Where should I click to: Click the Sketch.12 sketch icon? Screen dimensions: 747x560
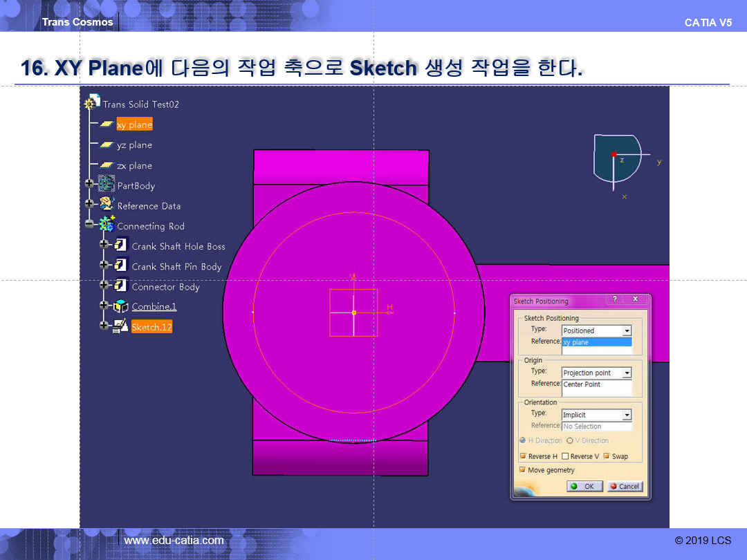[120, 326]
